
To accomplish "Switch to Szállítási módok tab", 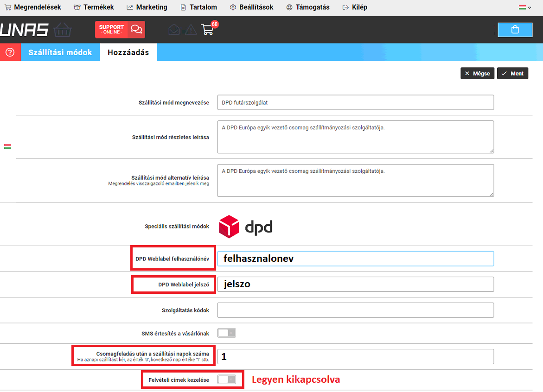I will (60, 52).
